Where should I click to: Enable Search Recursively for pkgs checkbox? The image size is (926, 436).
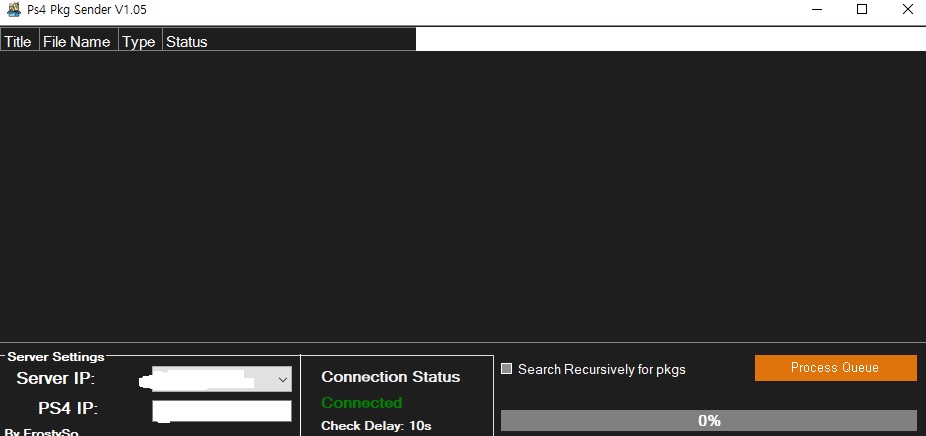506,369
